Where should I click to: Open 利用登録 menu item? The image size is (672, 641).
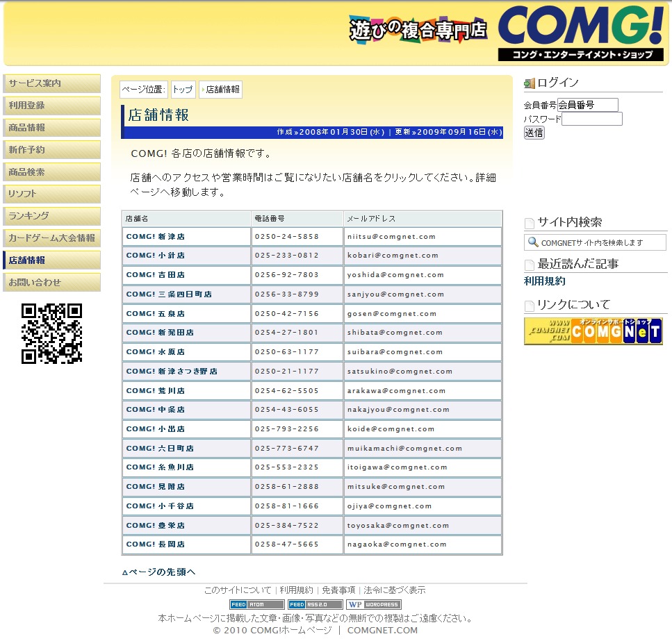(52, 106)
